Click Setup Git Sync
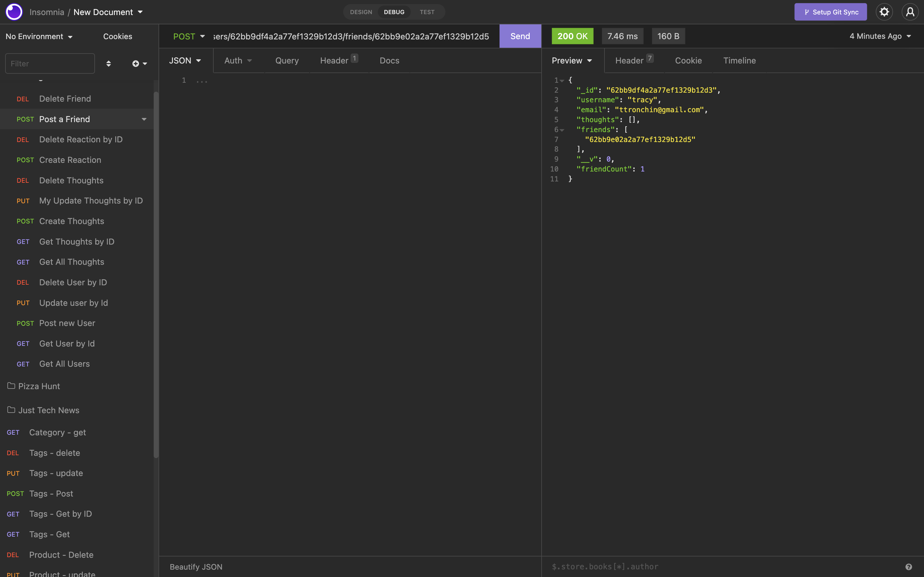This screenshot has width=924, height=577. point(830,12)
